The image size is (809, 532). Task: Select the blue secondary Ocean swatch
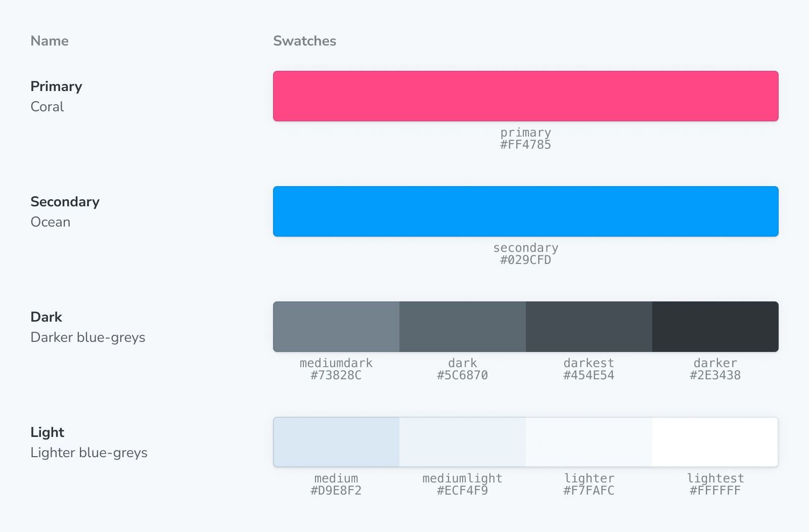[x=525, y=211]
